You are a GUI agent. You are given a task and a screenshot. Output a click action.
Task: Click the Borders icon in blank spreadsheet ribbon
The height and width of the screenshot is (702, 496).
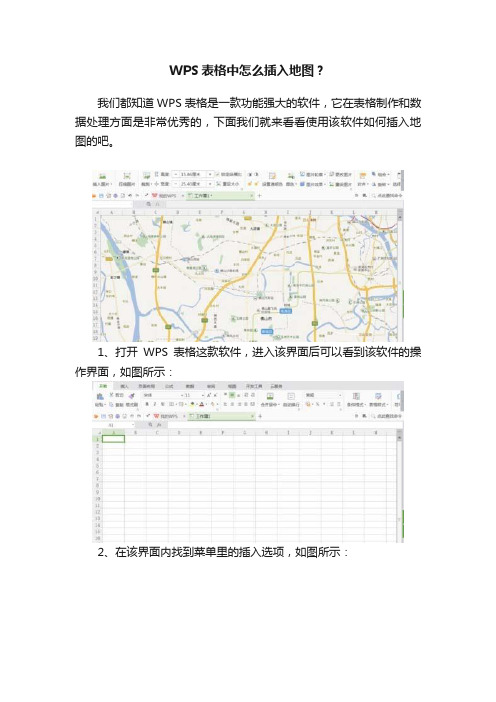click(x=171, y=404)
